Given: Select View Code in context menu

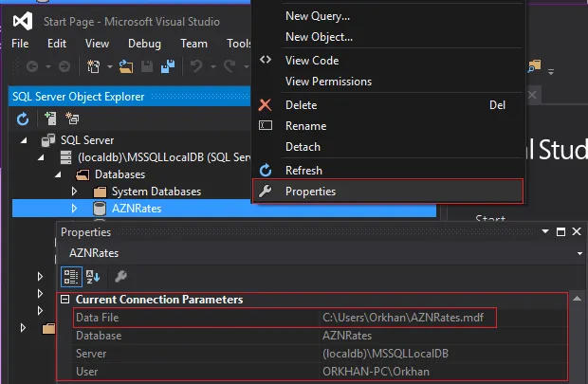Looking at the screenshot, I should [388, 61].
